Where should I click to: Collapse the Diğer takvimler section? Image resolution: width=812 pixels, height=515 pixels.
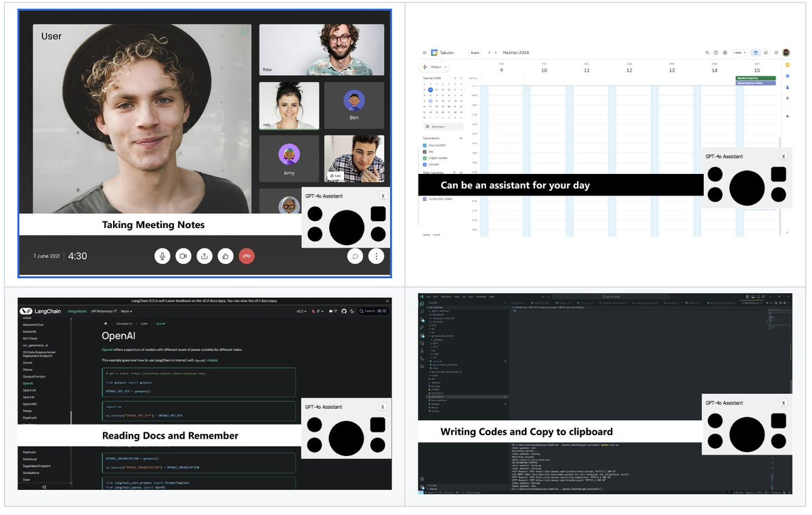461,173
